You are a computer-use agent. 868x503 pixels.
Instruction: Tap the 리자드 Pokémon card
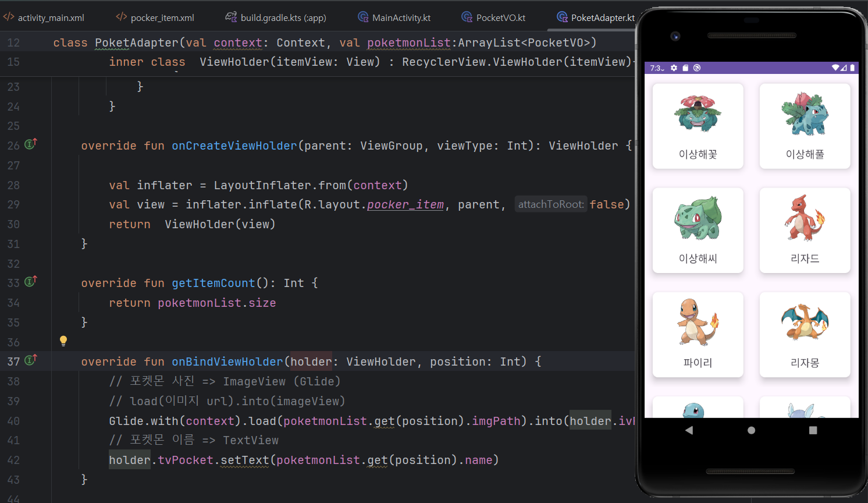805,231
